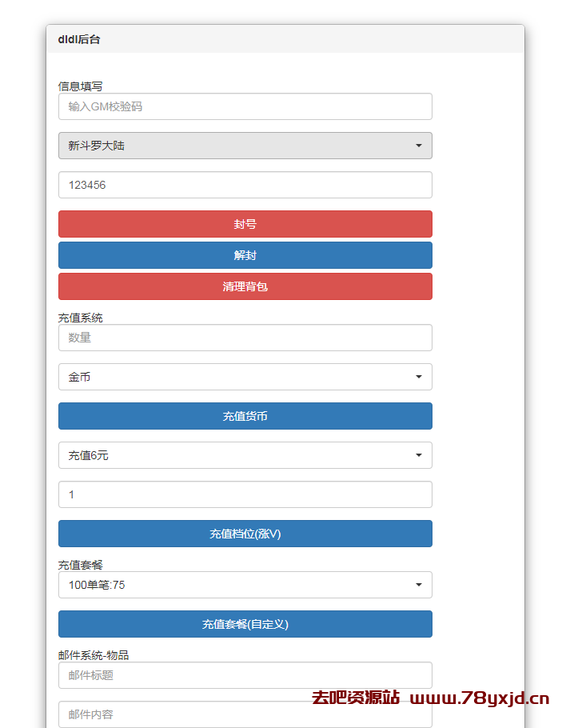Click the dldl后台 panel header
570x728 pixels.
285,39
